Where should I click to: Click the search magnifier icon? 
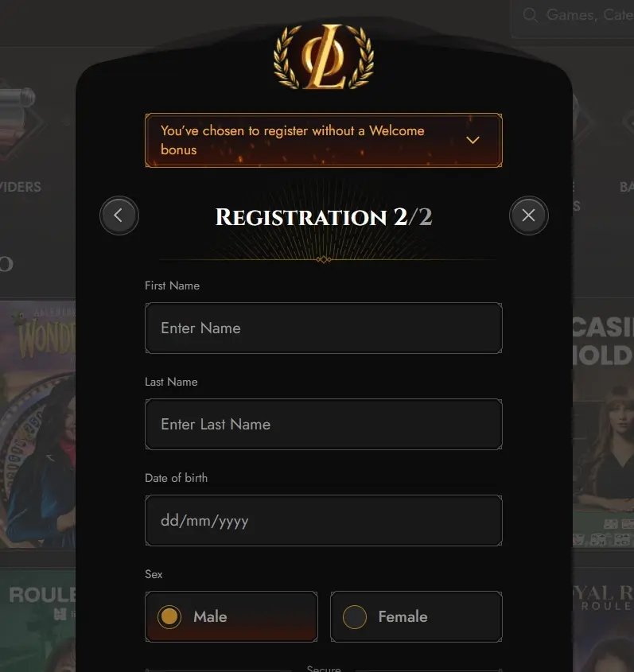531,15
